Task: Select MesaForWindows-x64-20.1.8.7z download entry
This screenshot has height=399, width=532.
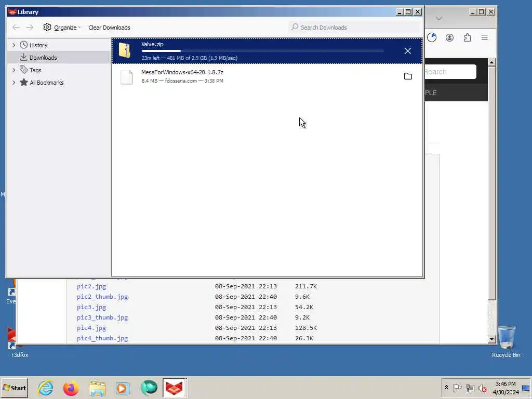Action: (x=267, y=77)
